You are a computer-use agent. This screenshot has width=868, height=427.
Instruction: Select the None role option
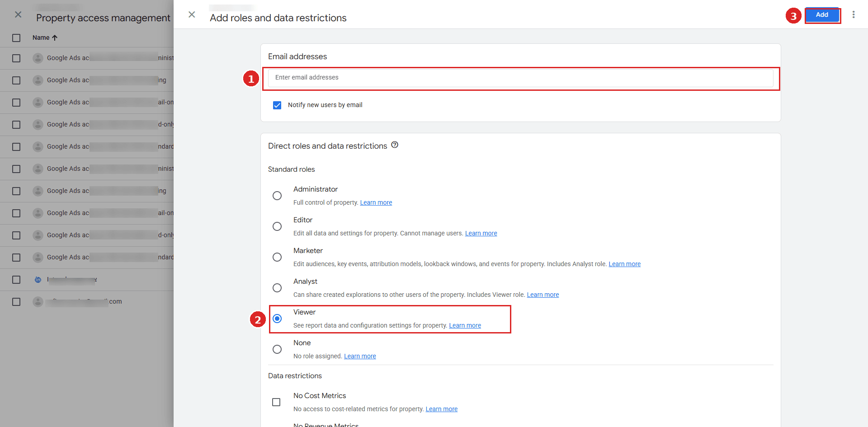277,349
